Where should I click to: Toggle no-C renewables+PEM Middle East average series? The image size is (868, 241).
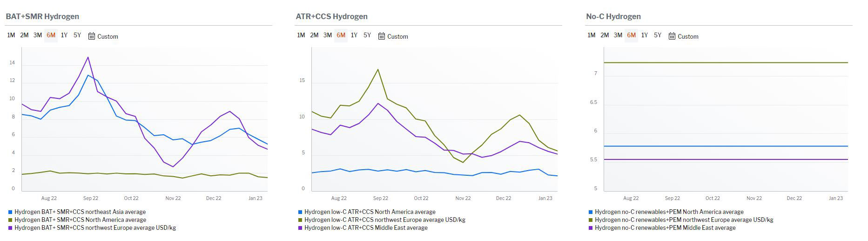(665, 228)
